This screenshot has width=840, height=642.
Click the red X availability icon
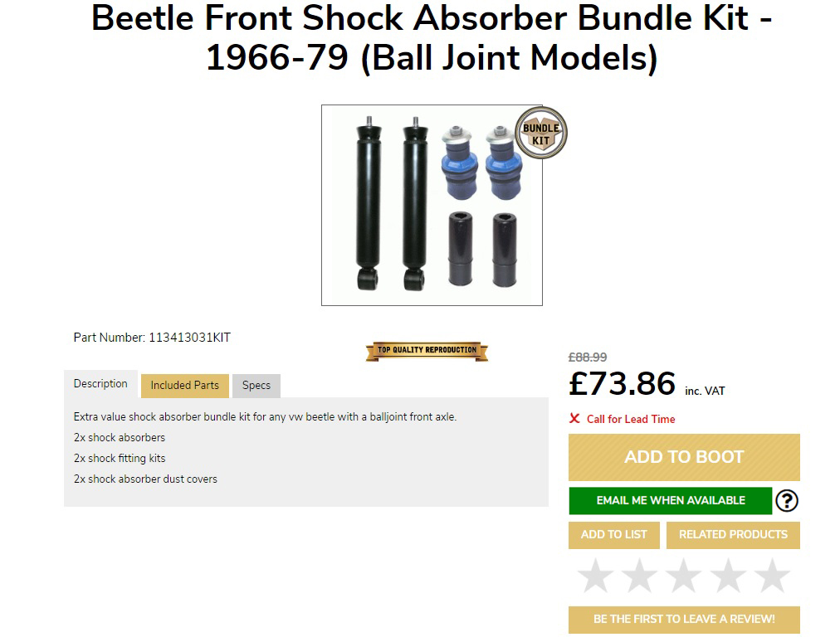(574, 419)
